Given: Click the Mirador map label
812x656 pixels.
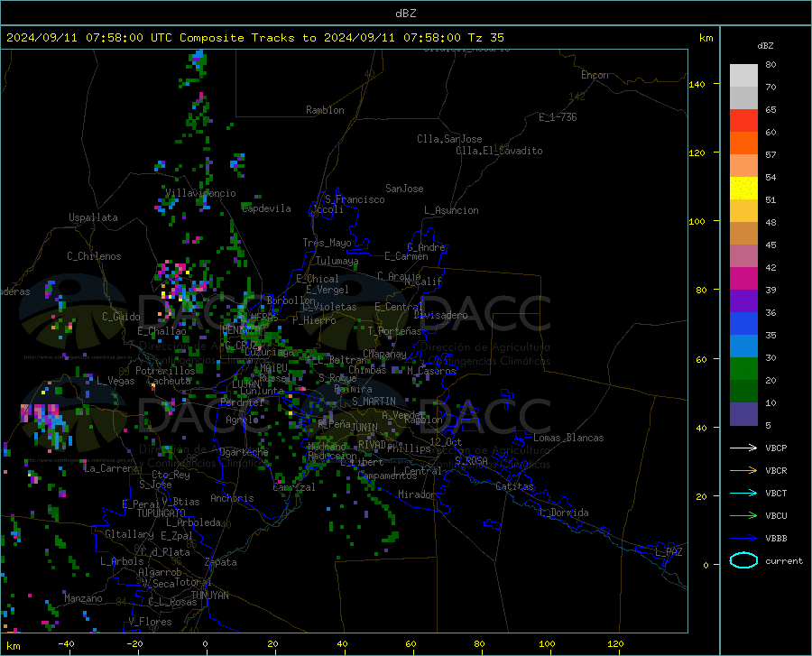Looking at the screenshot, I should 417,495.
